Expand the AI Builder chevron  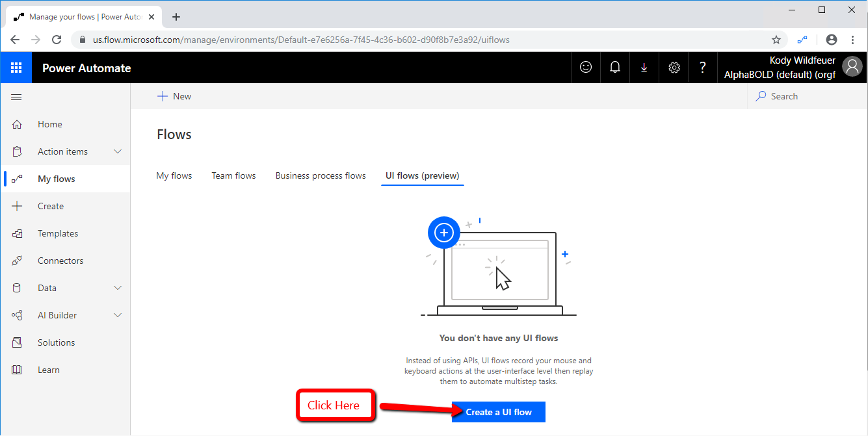click(x=118, y=315)
